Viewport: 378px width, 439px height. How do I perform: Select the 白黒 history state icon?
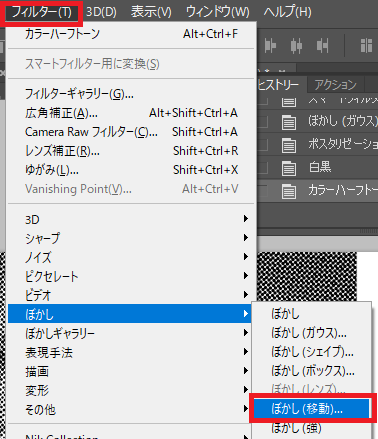pos(289,168)
